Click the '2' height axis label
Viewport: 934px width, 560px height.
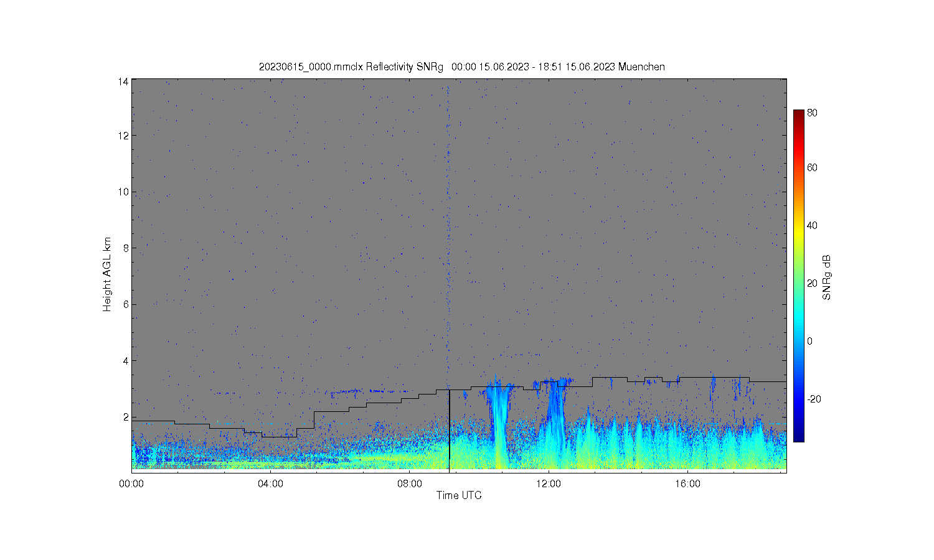(126, 417)
